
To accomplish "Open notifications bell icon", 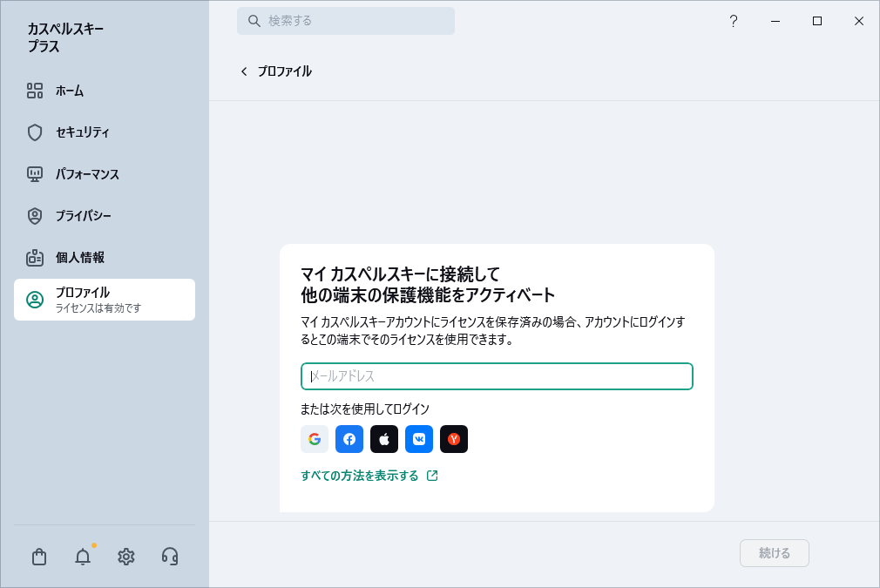I will pyautogui.click(x=83, y=557).
